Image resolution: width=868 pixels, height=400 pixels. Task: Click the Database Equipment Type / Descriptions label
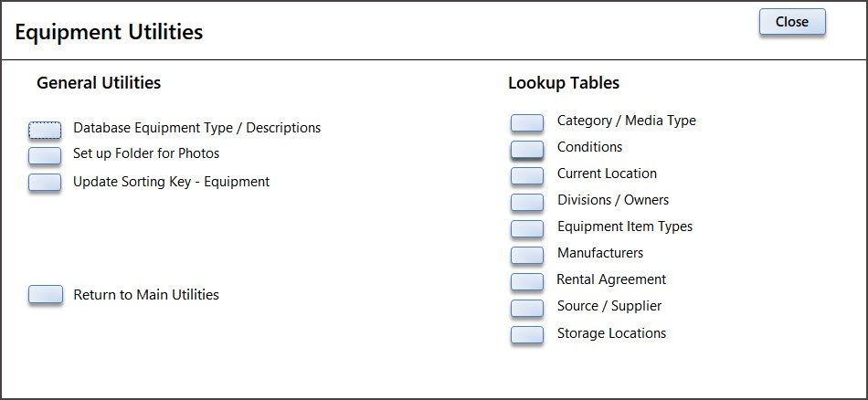tap(196, 128)
